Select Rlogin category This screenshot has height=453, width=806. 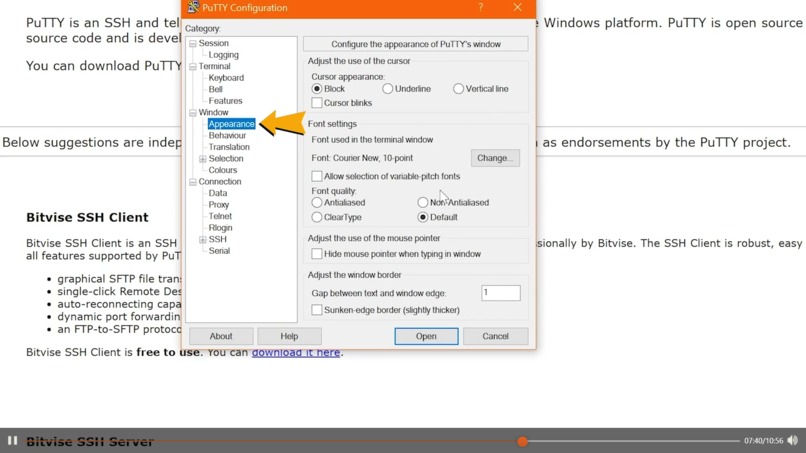pos(220,228)
